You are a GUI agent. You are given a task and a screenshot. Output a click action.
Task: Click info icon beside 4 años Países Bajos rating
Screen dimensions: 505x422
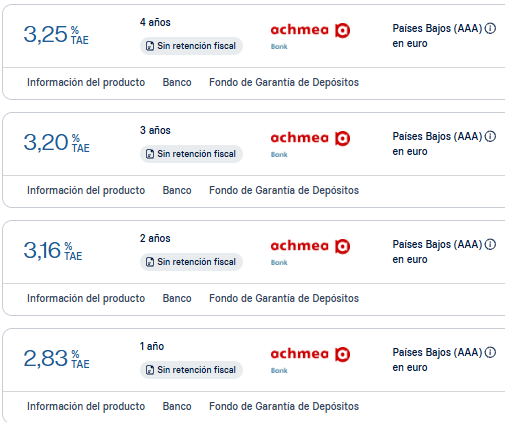coord(490,28)
